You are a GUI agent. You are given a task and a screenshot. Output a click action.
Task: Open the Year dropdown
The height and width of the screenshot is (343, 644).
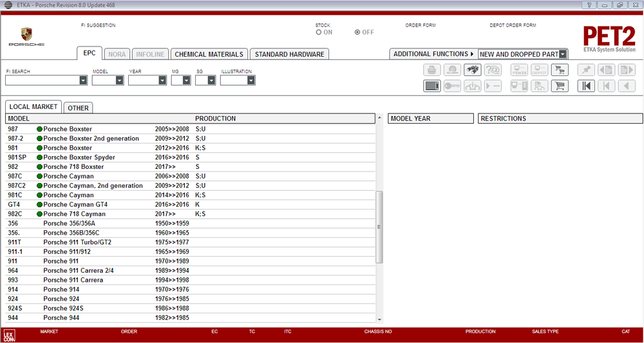coord(162,81)
